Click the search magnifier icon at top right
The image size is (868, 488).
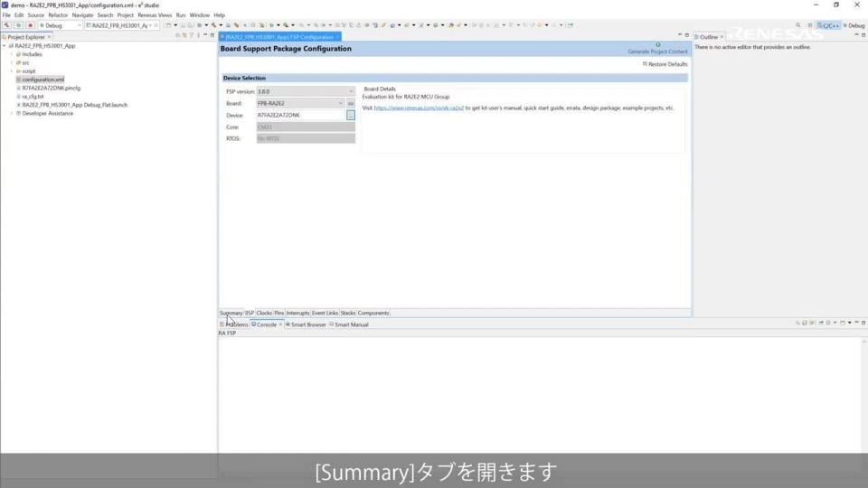pos(797,25)
